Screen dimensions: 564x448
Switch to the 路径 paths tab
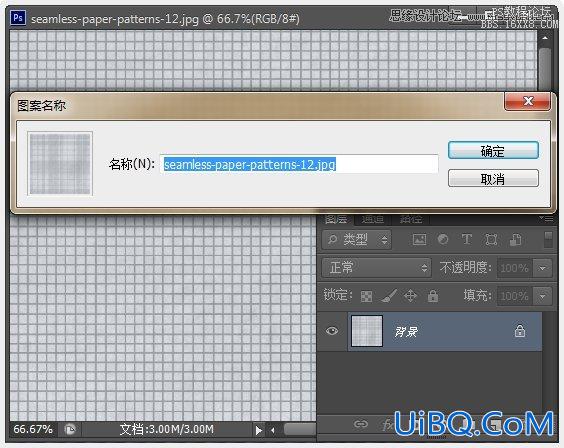coord(411,219)
